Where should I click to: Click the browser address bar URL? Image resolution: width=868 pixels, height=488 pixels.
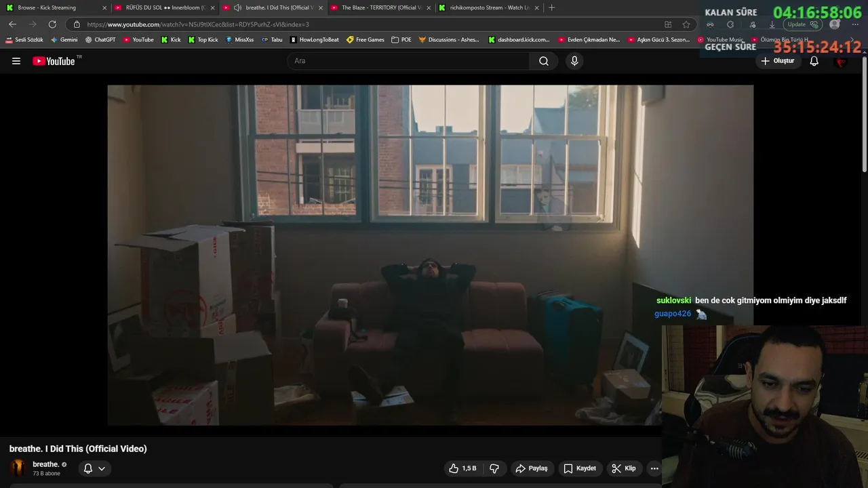click(x=198, y=24)
